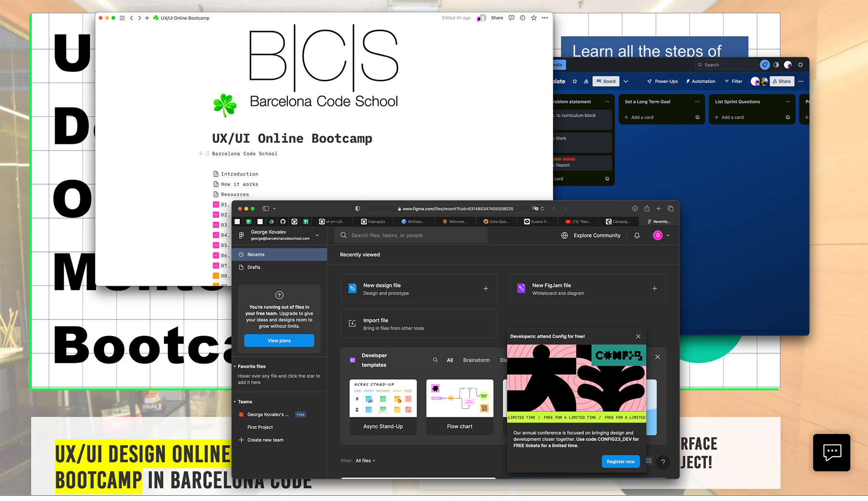Click Trello search field

coord(726,65)
